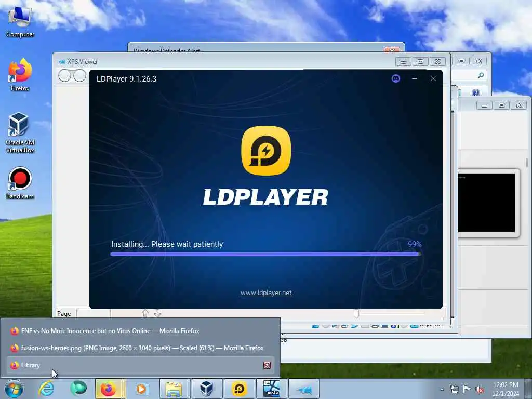This screenshot has width=532, height=399.
Task: Click the network tray icon
Action: click(x=454, y=389)
